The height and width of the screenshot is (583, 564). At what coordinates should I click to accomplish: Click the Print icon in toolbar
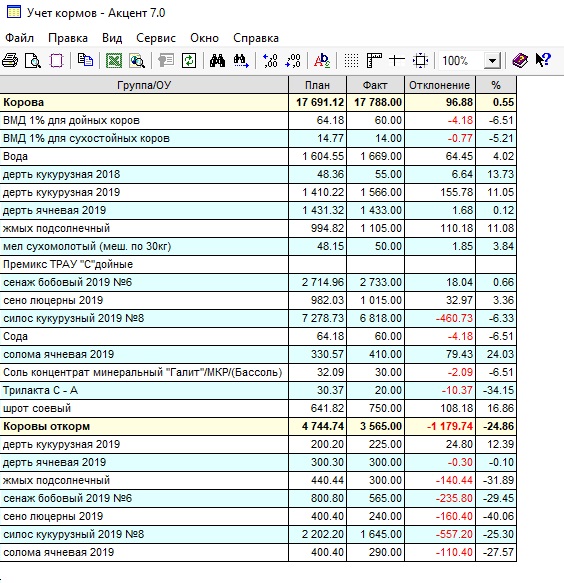pos(10,60)
